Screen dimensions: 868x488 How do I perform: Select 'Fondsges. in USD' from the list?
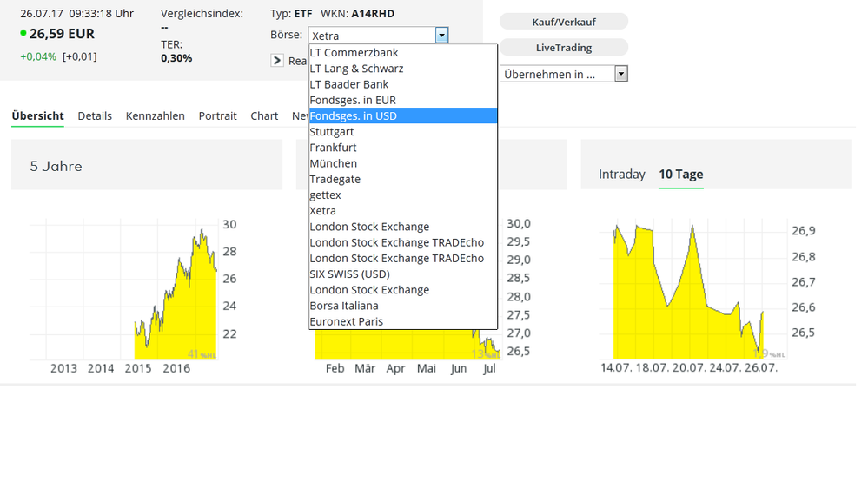point(402,115)
